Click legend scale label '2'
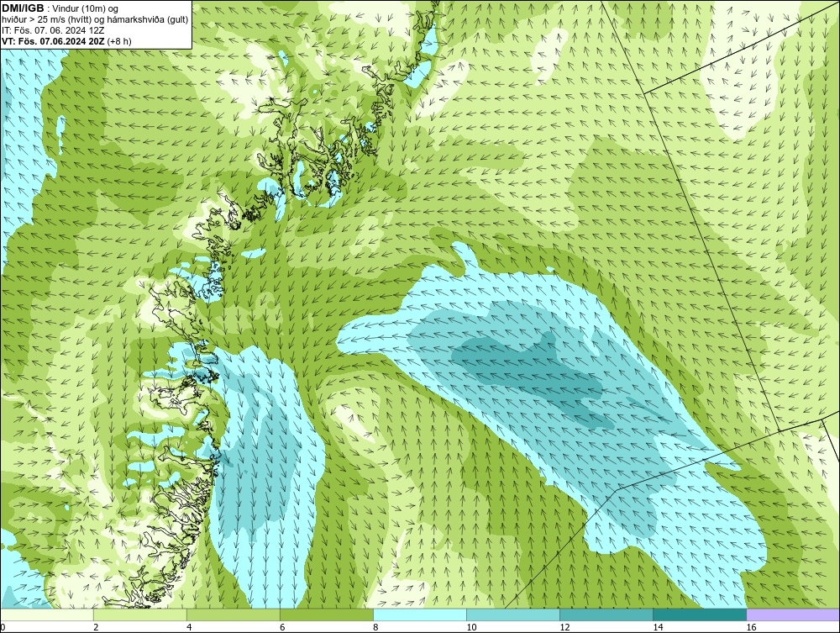This screenshot has height=633, width=840. [x=96, y=627]
